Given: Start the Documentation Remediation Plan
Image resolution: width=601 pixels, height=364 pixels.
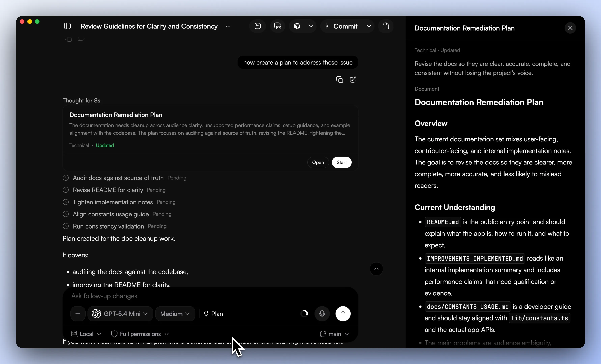Looking at the screenshot, I should pos(341,162).
